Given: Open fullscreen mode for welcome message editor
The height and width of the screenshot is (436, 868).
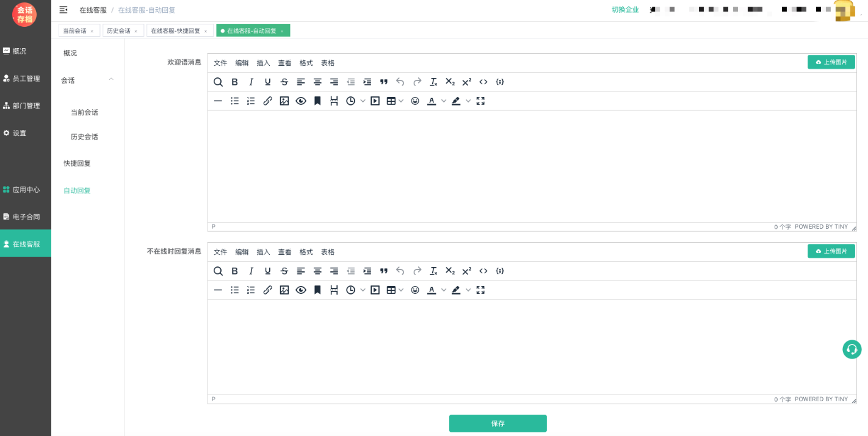Looking at the screenshot, I should point(480,101).
